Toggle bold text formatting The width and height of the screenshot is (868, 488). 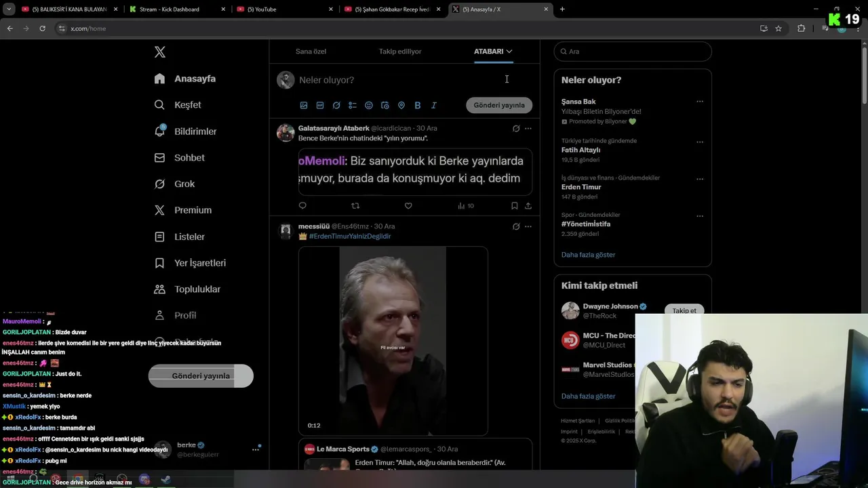(418, 105)
